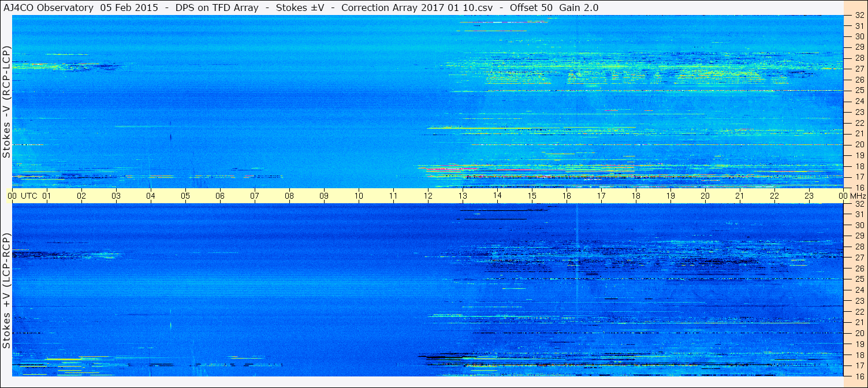Click the 30 MHz label of Stokes -V panel
The width and height of the screenshot is (868, 388).
point(859,36)
